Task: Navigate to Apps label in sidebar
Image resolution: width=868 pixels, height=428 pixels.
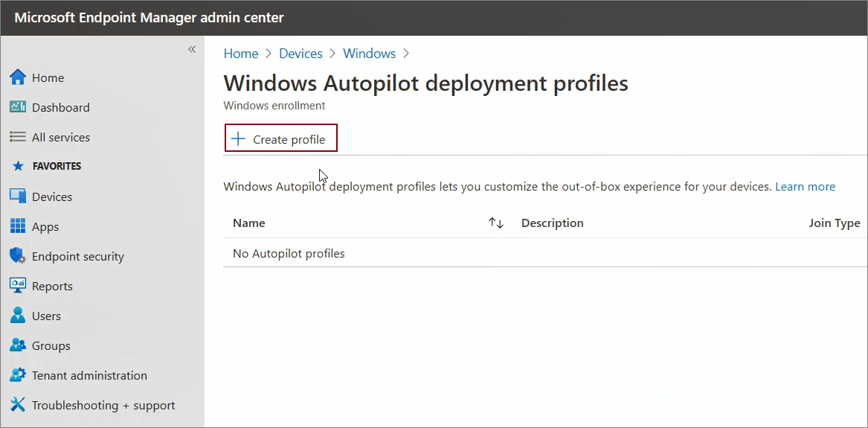Action: (45, 227)
